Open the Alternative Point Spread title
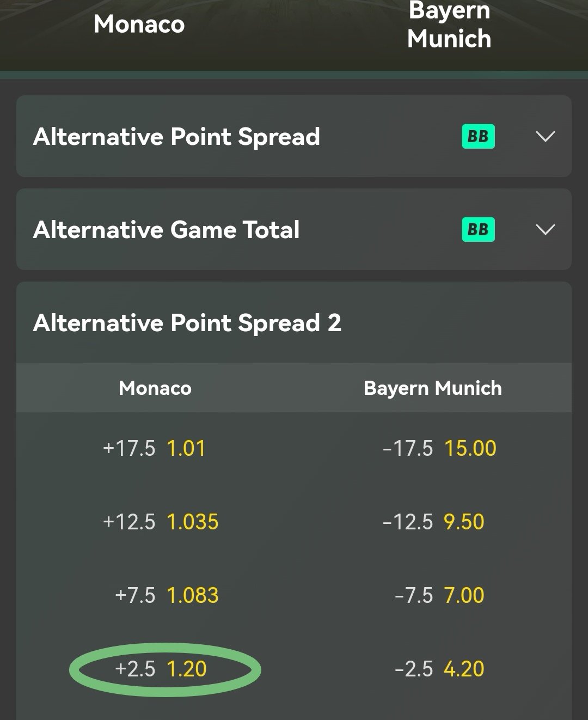588x720 pixels. coord(176,136)
